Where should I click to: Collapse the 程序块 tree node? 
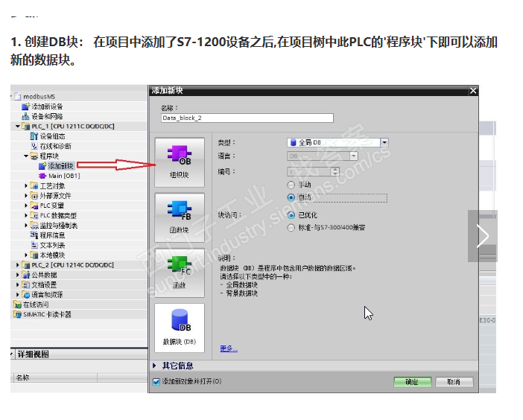[26, 156]
